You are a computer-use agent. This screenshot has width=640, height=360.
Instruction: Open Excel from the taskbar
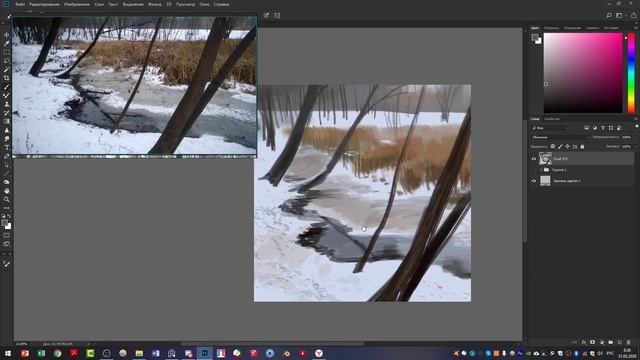41,353
